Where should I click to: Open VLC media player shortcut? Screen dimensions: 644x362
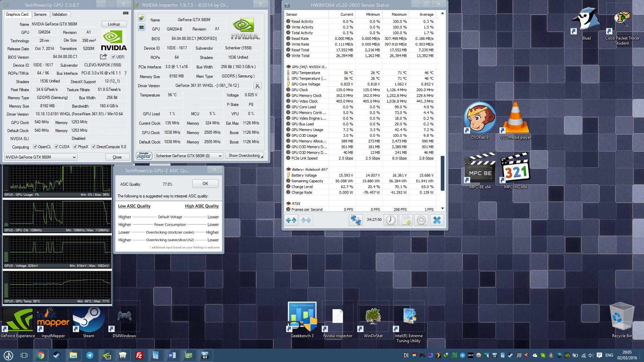(515, 120)
